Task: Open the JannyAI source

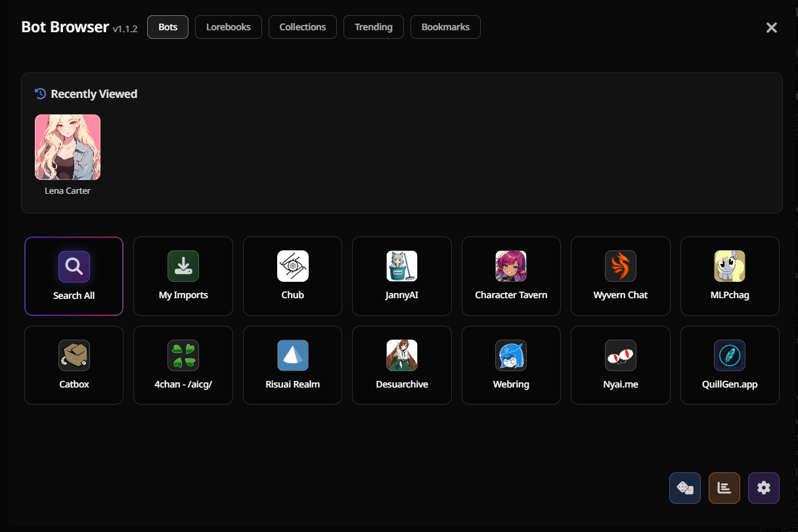Action: (402, 276)
